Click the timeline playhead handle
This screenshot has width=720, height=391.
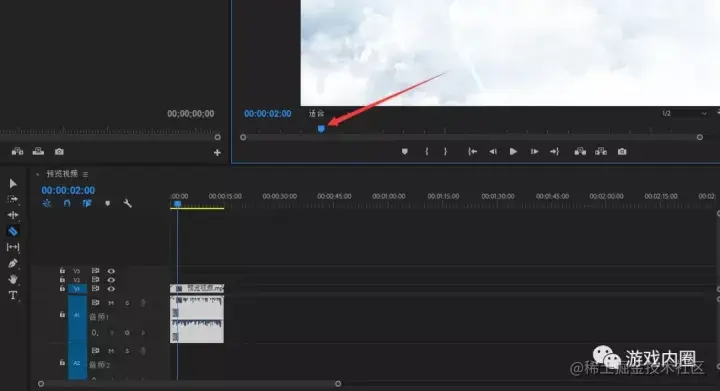pyautogui.click(x=177, y=204)
